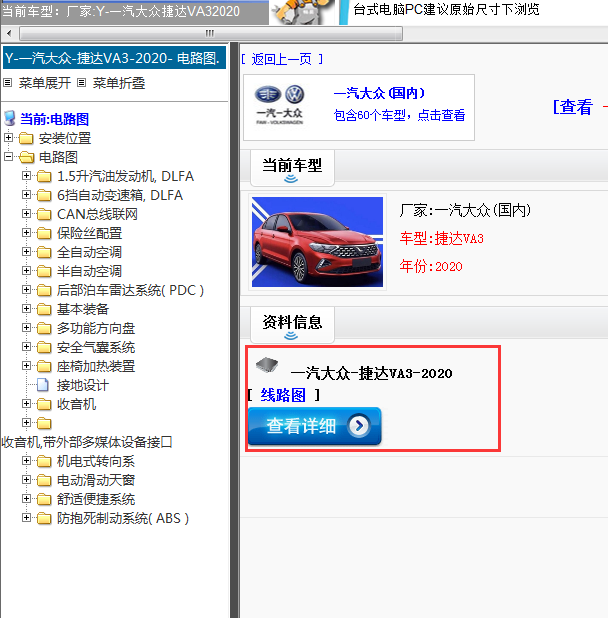Viewport: 608px width, 618px height.
Task: Click the 电动滑动天窗 folder icon
Action: click(44, 480)
